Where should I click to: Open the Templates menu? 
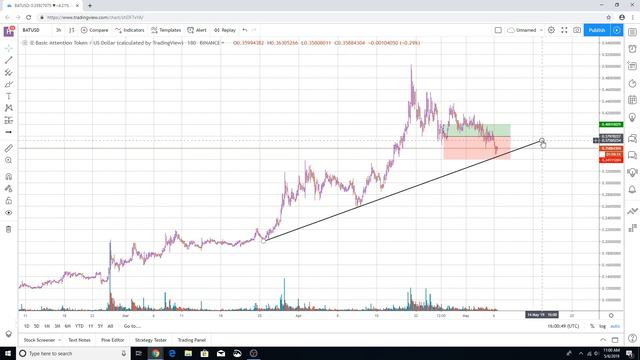[x=166, y=30]
